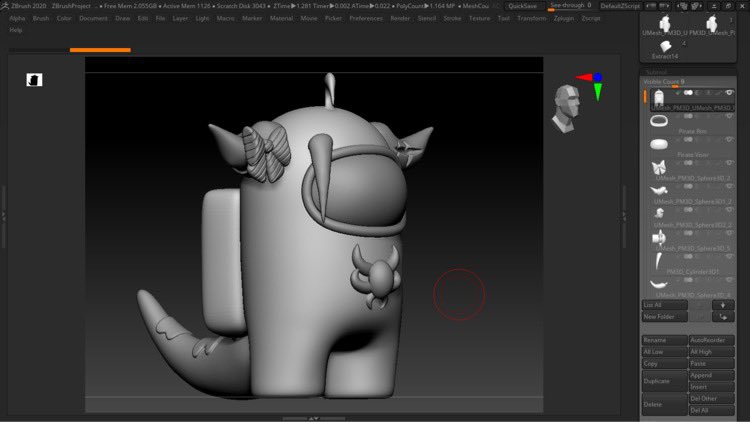Click the Visible Count slider

coord(688,82)
